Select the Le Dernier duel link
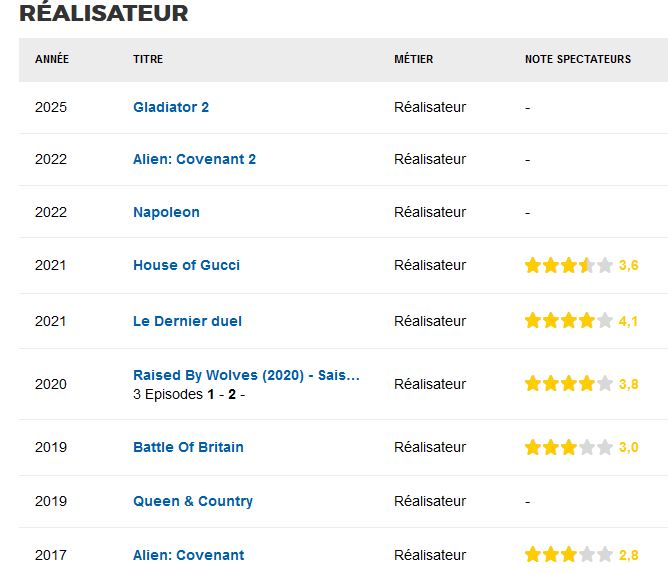The height and width of the screenshot is (574, 668). [x=187, y=321]
